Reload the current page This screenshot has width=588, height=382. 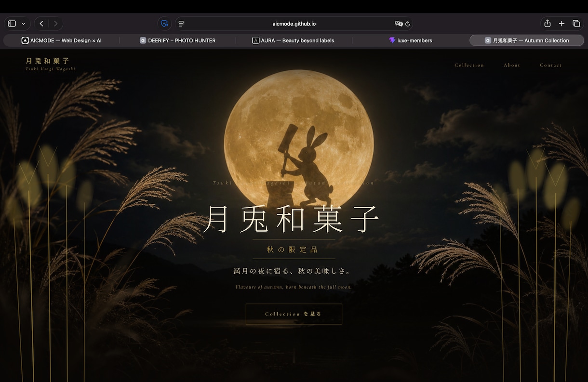click(408, 24)
